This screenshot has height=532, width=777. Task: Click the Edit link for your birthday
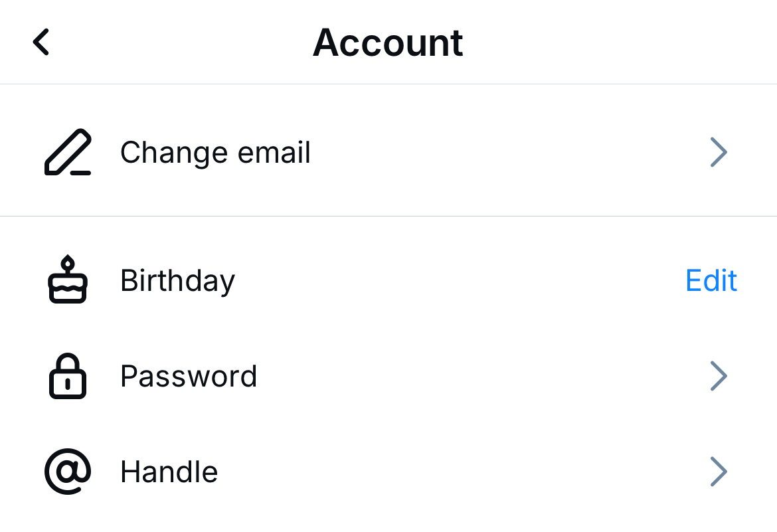[711, 280]
